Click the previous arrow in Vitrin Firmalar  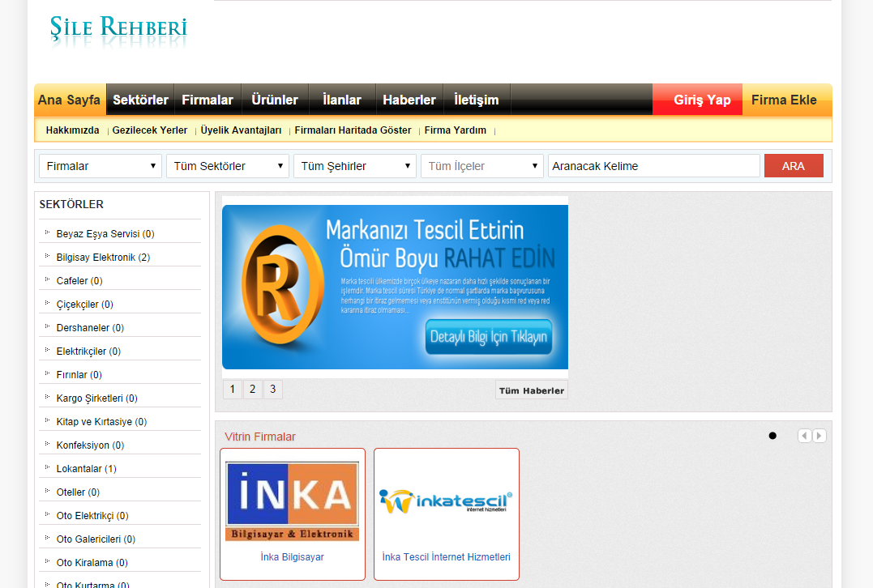pyautogui.click(x=804, y=436)
